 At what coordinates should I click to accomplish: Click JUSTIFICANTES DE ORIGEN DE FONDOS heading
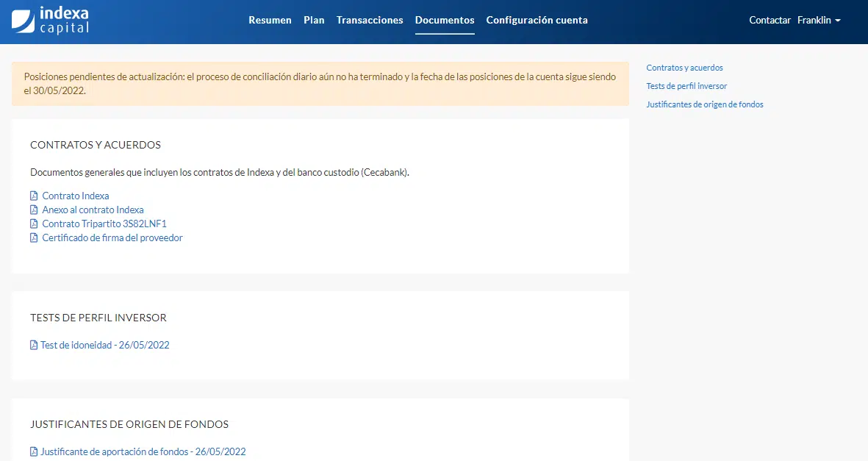click(x=129, y=424)
